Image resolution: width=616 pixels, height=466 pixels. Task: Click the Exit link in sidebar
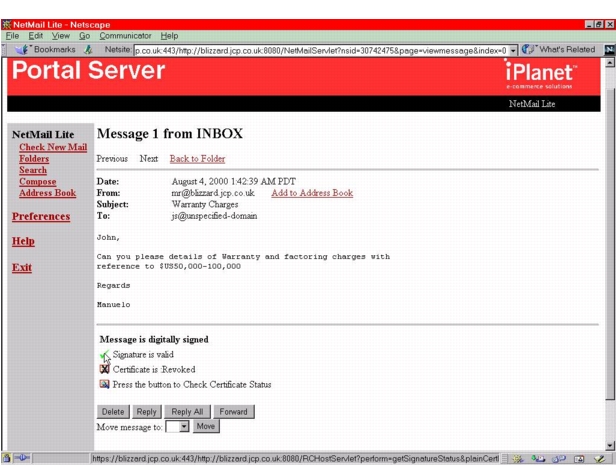22,268
